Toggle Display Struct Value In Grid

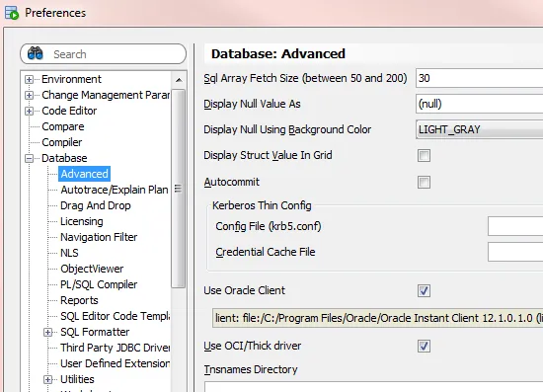(424, 155)
